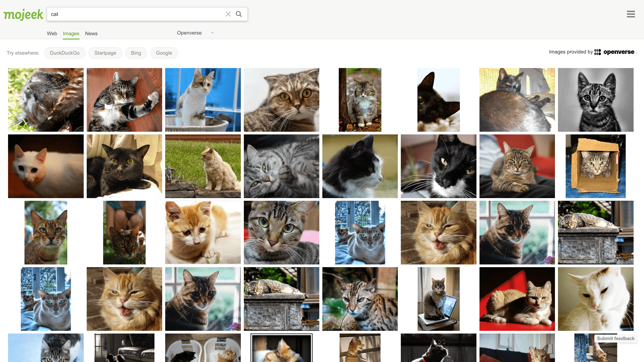Switch to the Web tab

click(52, 34)
